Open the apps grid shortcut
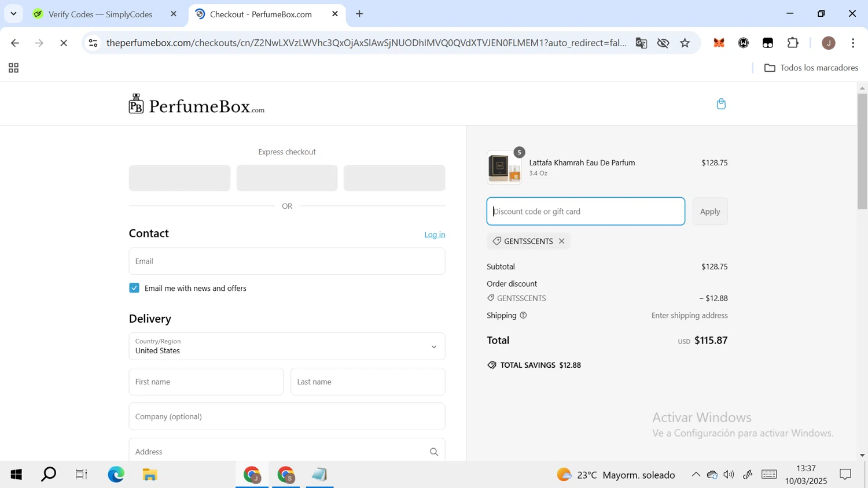 tap(13, 68)
